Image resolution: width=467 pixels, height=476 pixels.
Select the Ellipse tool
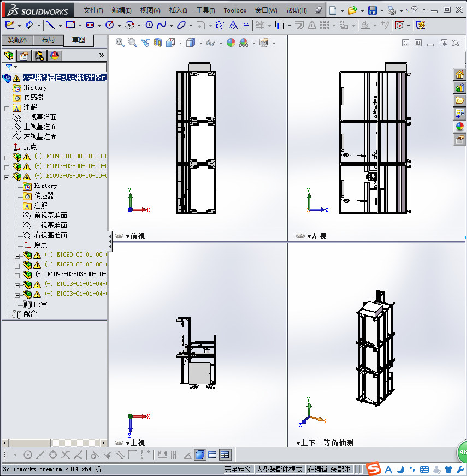(x=181, y=25)
